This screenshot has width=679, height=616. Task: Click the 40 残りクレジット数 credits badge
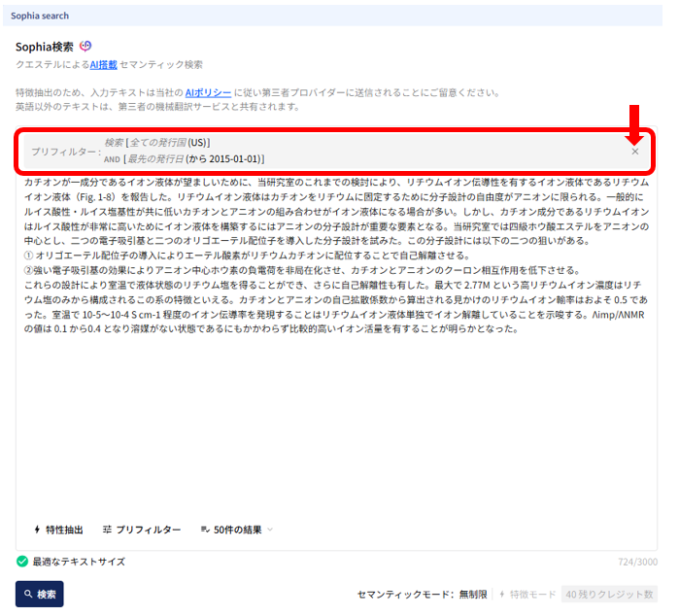point(609,595)
